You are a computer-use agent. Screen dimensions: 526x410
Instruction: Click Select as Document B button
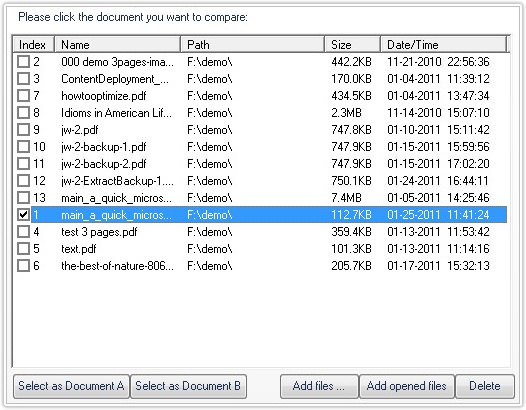click(x=188, y=386)
